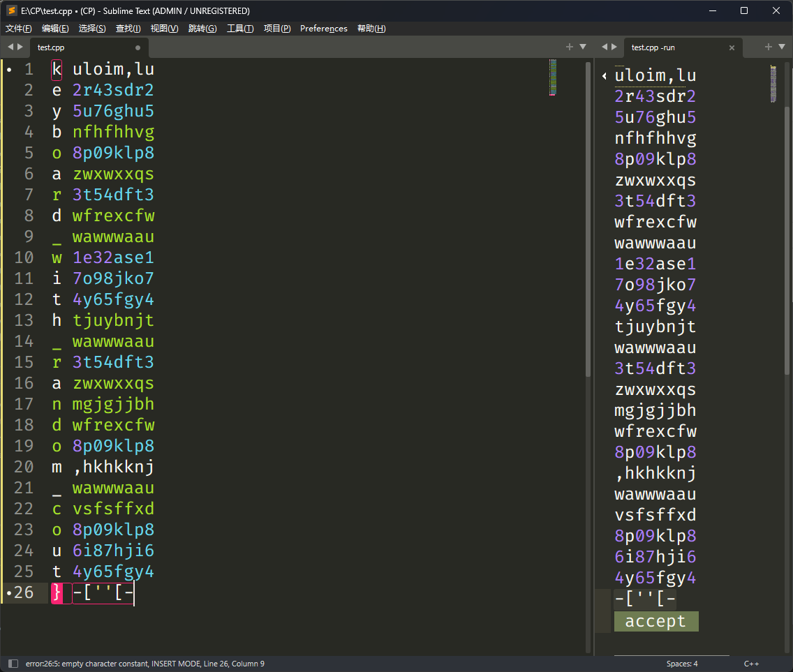Open the Preferences menu
Screen dimensions: 793x672
[x=323, y=29]
